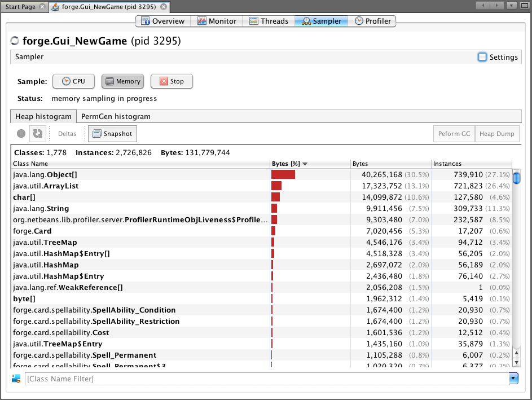Click in the Class Name Filter field

point(265,379)
